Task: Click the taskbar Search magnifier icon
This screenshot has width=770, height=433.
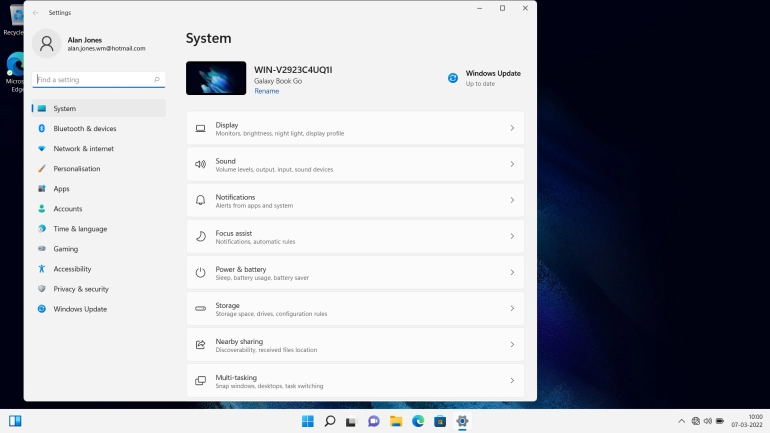Action: click(x=329, y=421)
